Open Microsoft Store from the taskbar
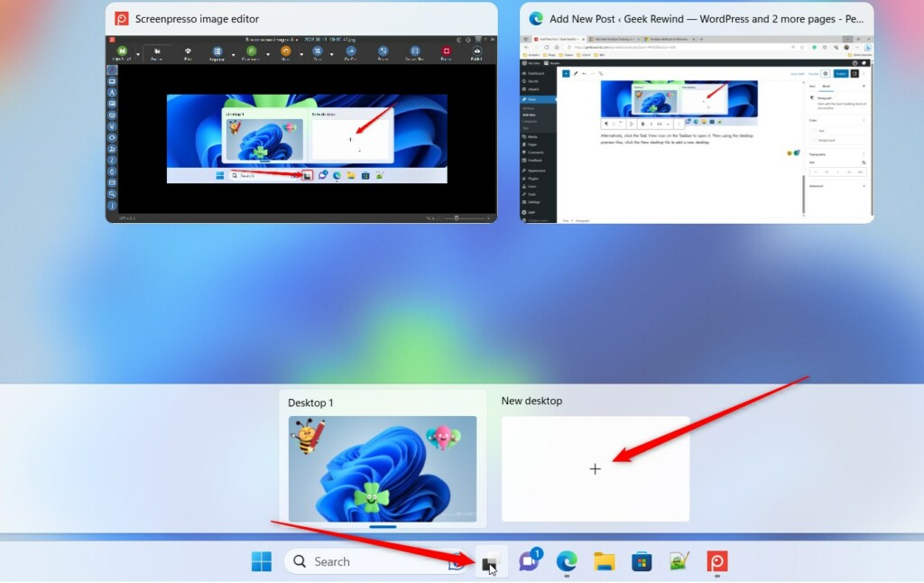 [x=641, y=561]
